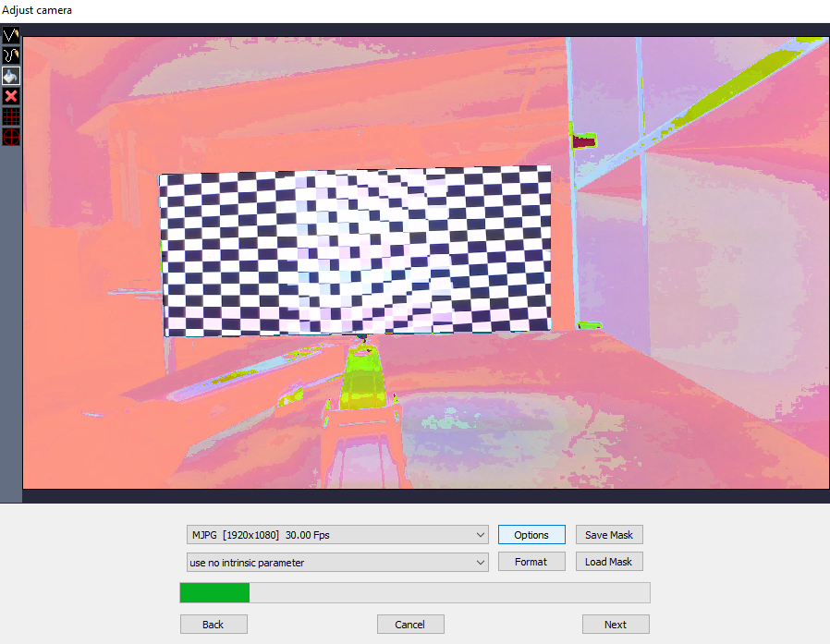This screenshot has width=830, height=644.
Task: Select the paint bucket fill tool
Action: click(11, 76)
